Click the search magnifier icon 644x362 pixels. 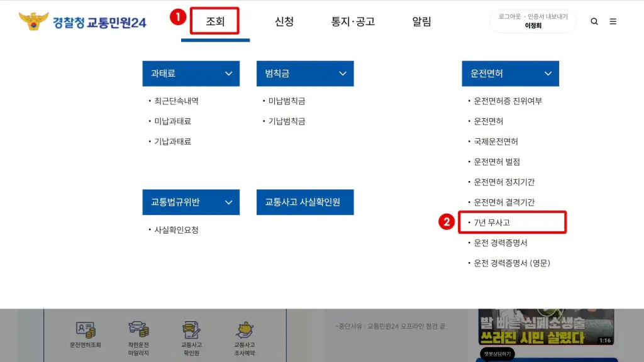(594, 21)
